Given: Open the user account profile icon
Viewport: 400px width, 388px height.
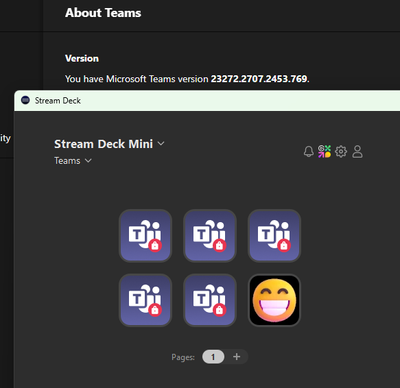Looking at the screenshot, I should click(357, 152).
